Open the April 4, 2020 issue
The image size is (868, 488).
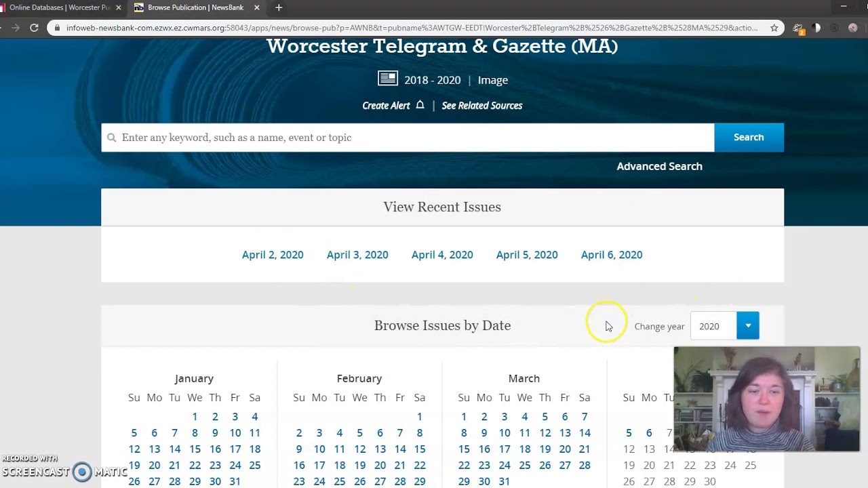[x=442, y=255]
